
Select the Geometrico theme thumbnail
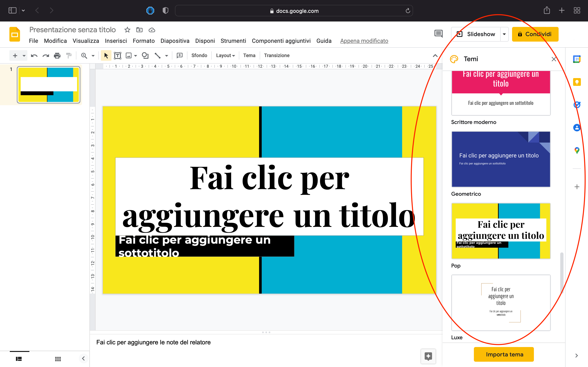[501, 159]
